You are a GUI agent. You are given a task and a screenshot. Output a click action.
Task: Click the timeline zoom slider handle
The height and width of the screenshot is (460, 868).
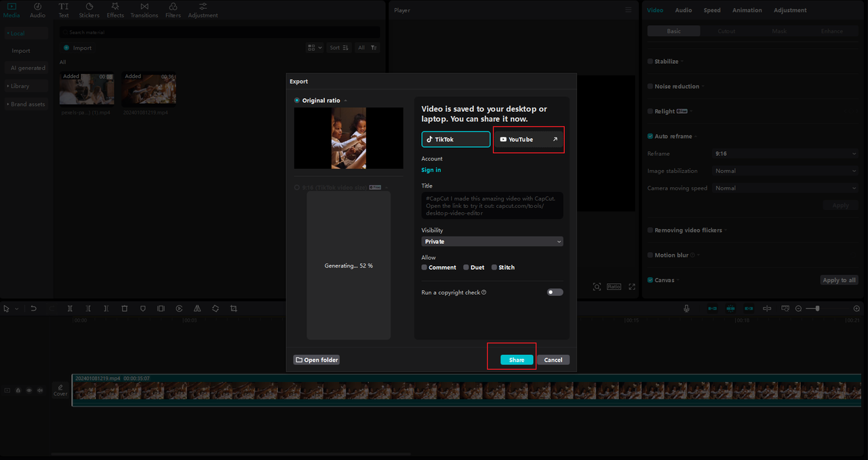point(817,308)
